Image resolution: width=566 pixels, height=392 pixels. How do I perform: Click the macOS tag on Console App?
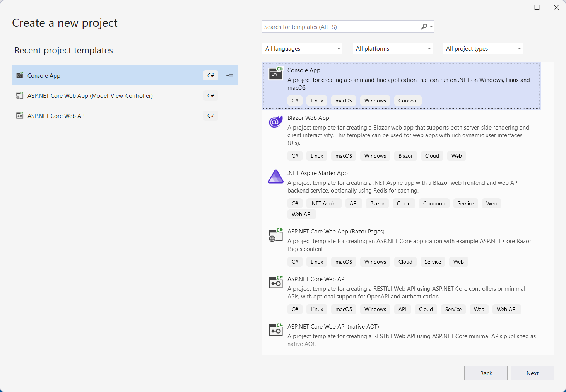[x=344, y=101]
